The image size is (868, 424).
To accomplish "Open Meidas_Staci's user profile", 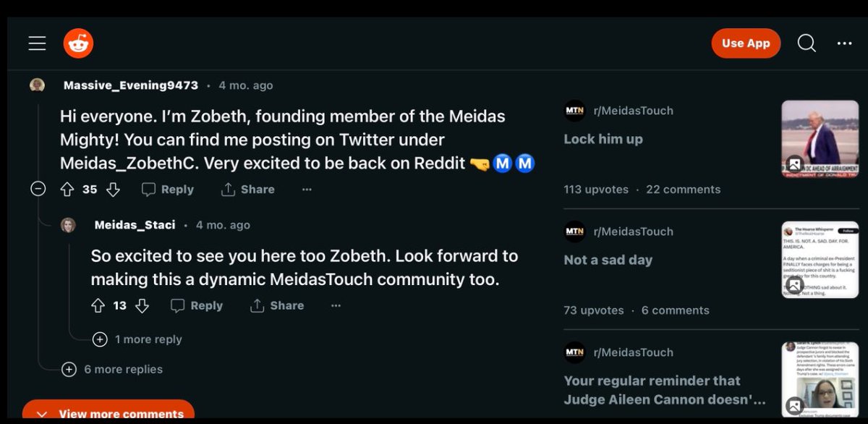I will click(135, 225).
